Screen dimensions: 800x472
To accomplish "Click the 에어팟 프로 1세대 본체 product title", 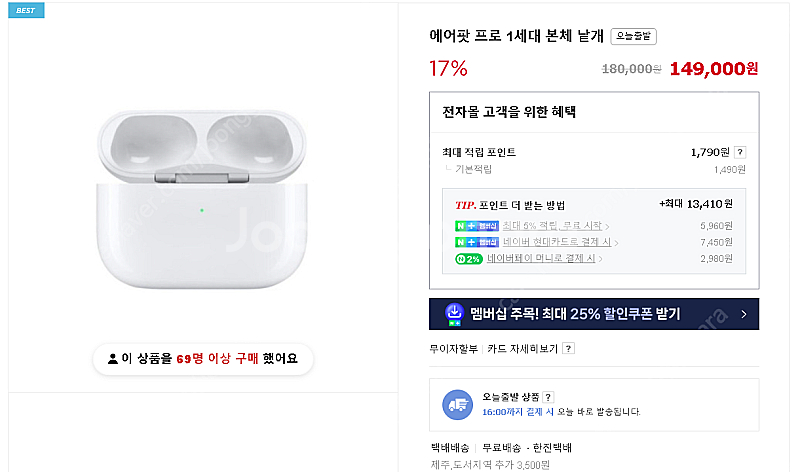I will click(x=516, y=36).
